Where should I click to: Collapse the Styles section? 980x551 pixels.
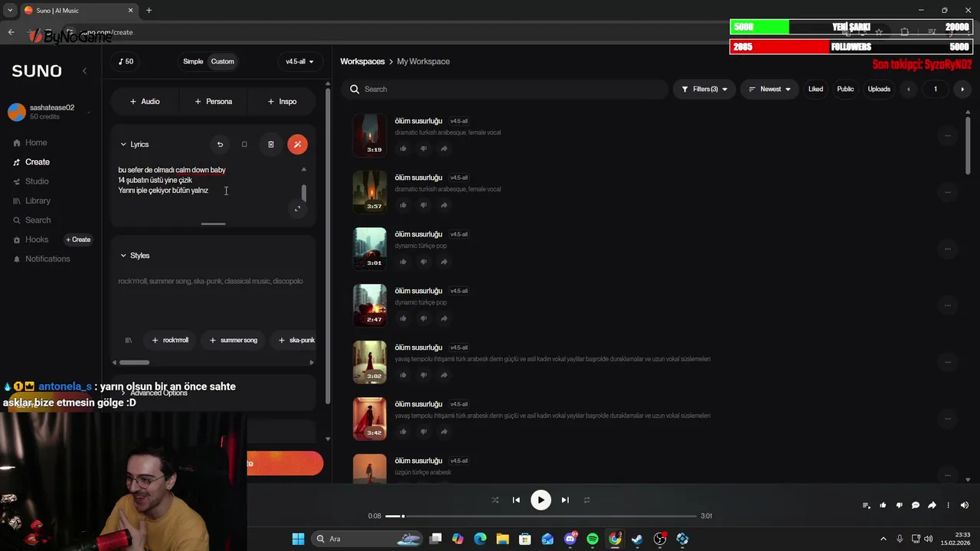135,256
